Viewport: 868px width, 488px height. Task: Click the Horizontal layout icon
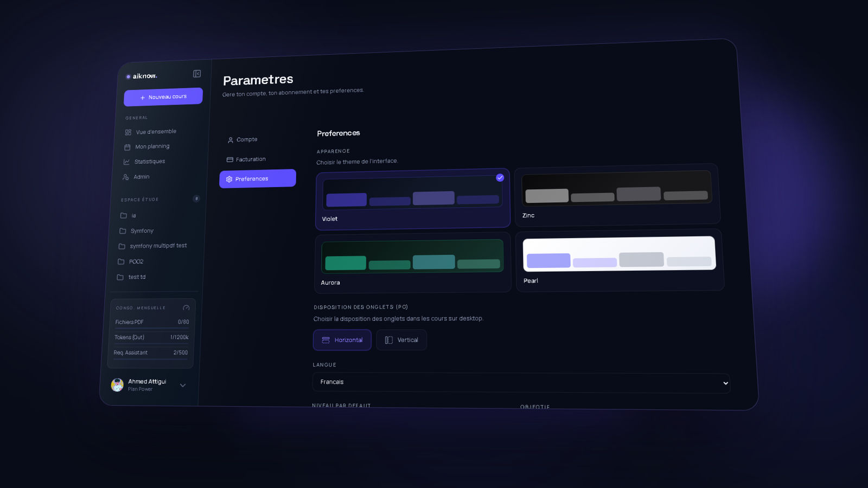click(326, 340)
